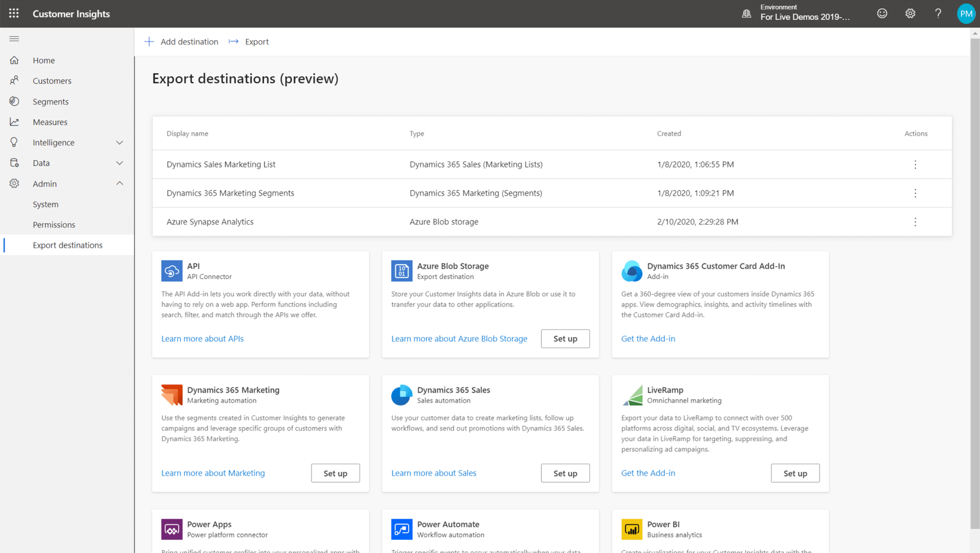Open the PM profile avatar
The image size is (980, 553).
click(x=966, y=13)
